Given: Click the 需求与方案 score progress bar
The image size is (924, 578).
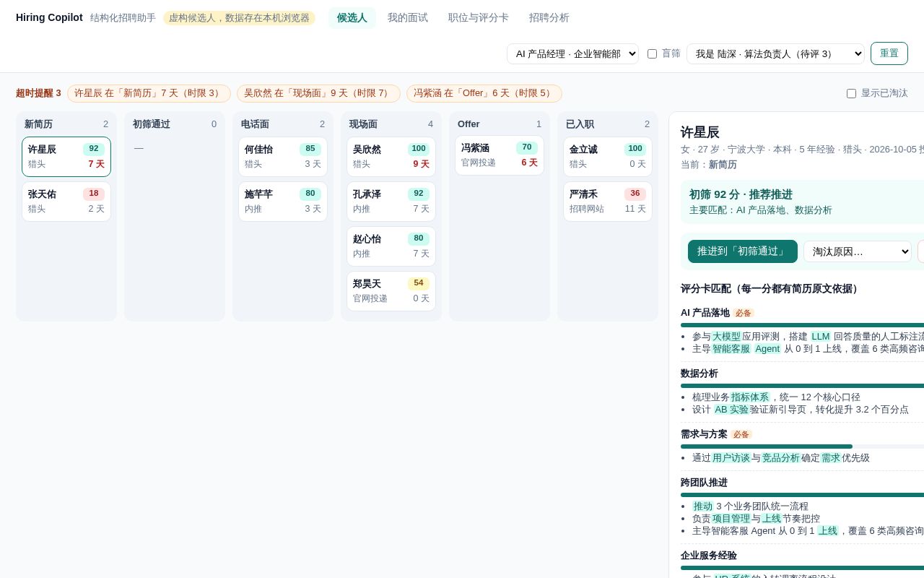Looking at the screenshot, I should click(802, 447).
